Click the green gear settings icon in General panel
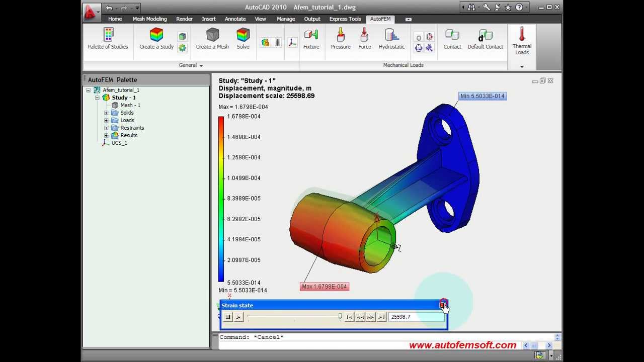 [182, 48]
